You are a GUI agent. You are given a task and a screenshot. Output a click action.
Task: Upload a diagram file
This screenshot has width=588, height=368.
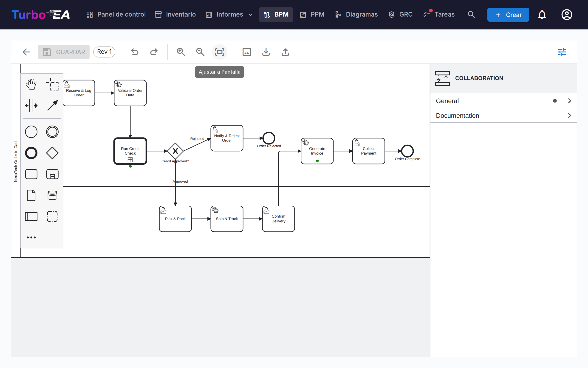(x=285, y=52)
